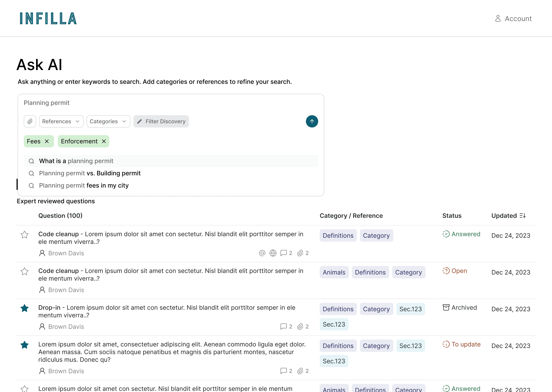Click the paperclip attach file button
The image size is (552, 392).
[x=30, y=121]
